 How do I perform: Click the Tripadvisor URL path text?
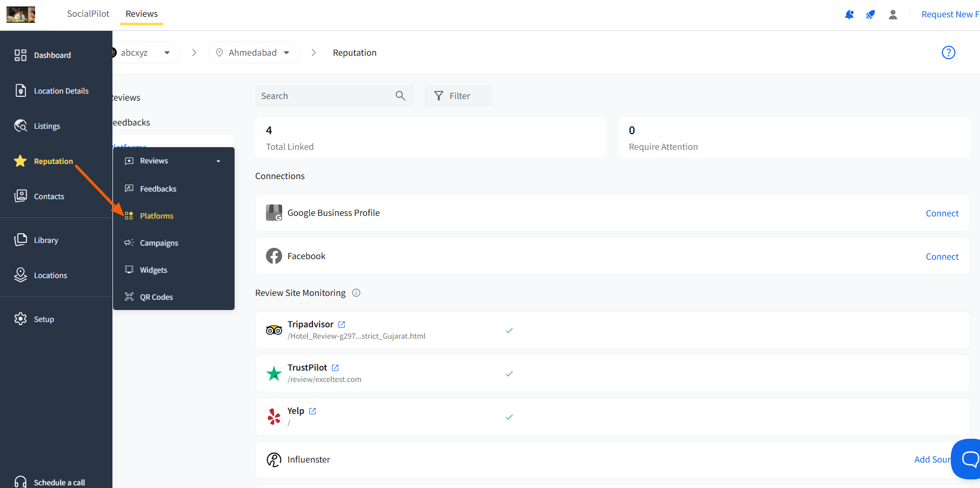point(357,336)
